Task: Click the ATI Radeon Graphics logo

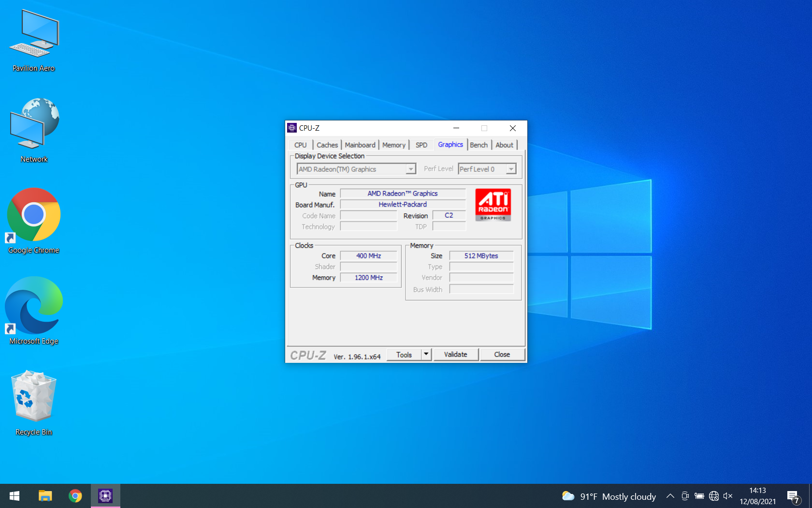Action: point(493,205)
